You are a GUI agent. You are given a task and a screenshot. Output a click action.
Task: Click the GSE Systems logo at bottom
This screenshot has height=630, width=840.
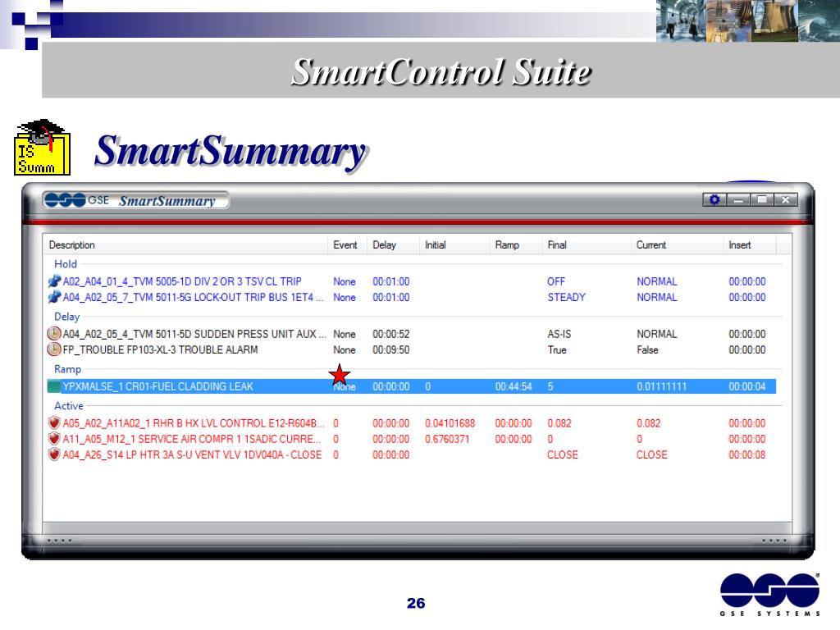tap(769, 595)
